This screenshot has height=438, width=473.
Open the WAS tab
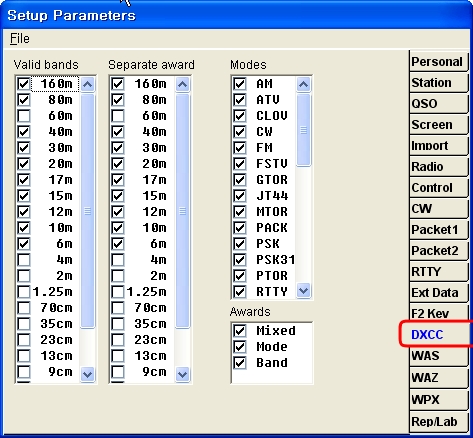438,356
